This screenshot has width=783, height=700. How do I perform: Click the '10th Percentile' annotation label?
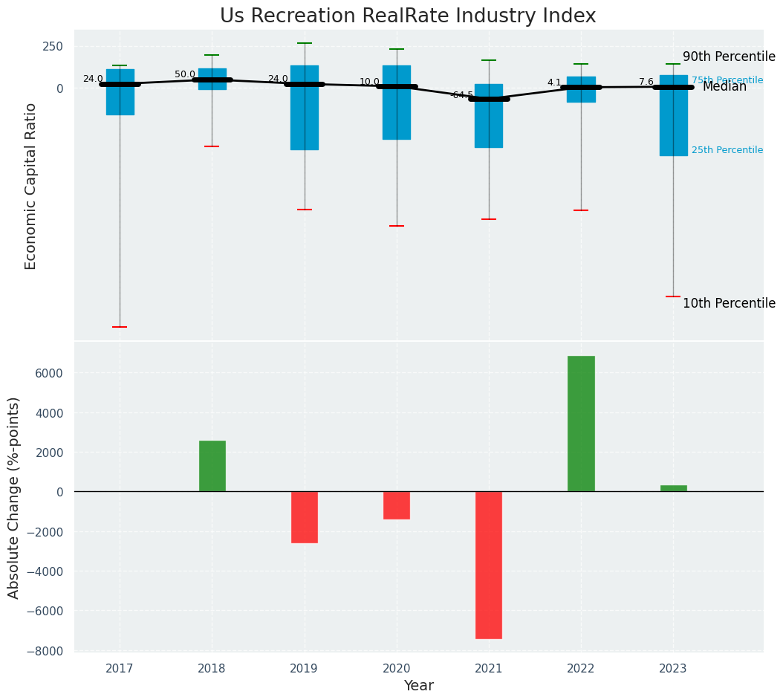tap(729, 303)
